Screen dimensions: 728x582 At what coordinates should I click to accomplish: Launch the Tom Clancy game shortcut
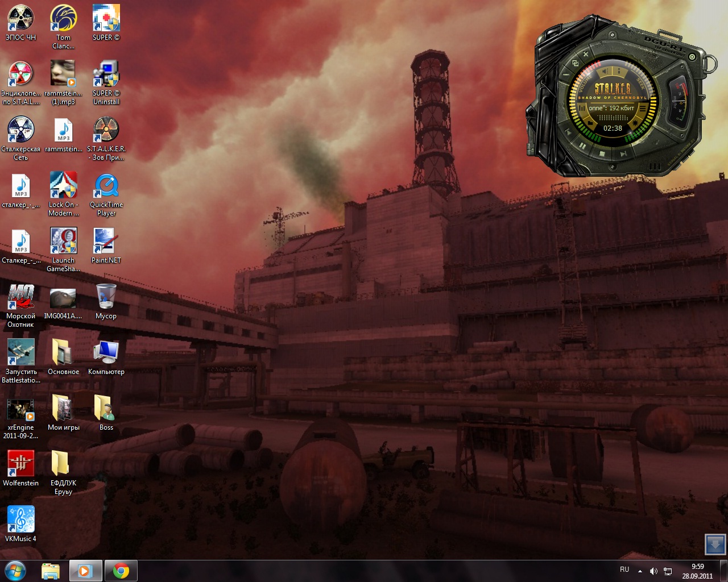pyautogui.click(x=63, y=27)
